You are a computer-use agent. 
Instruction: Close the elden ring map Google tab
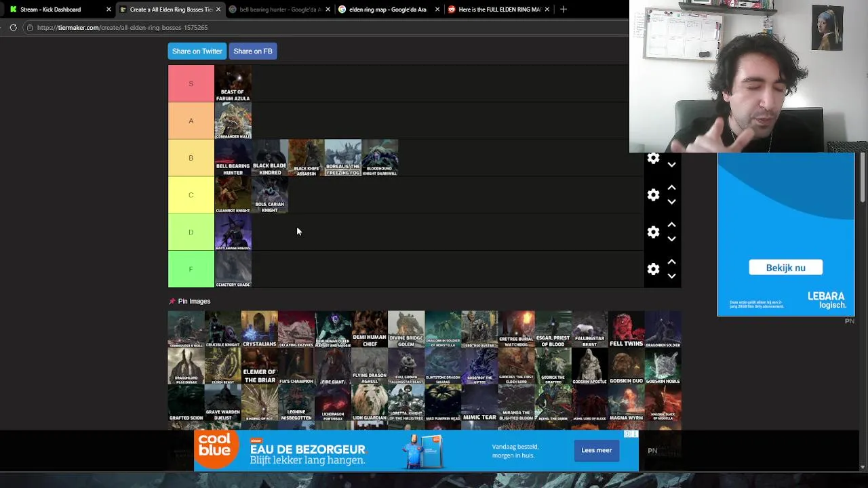click(437, 9)
